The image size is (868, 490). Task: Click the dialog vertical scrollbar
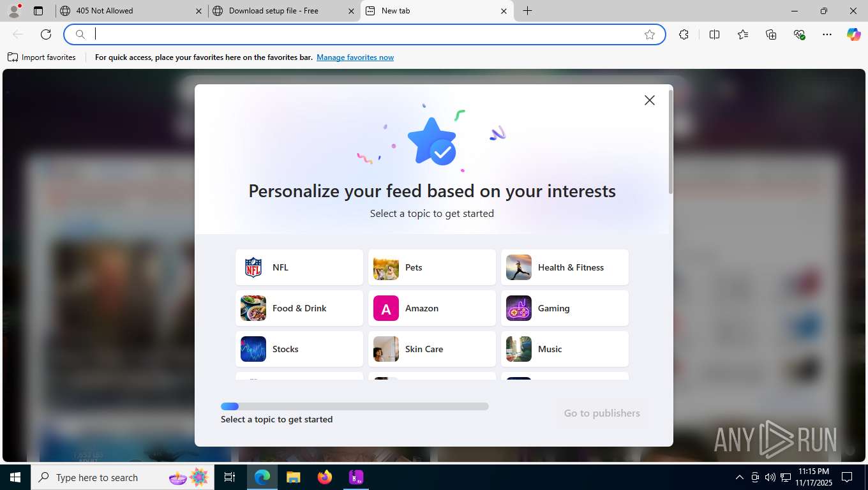pos(670,142)
